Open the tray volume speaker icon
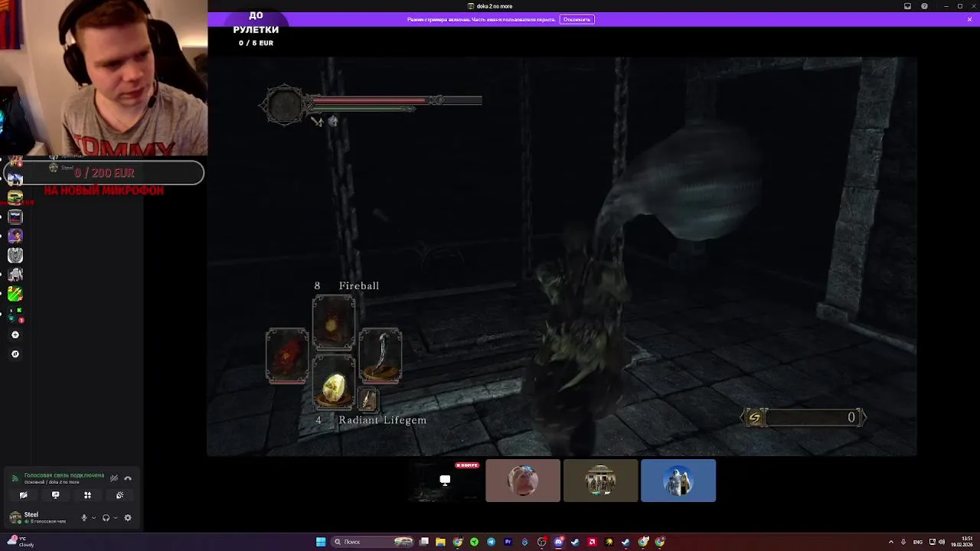This screenshot has width=980, height=551. [941, 542]
